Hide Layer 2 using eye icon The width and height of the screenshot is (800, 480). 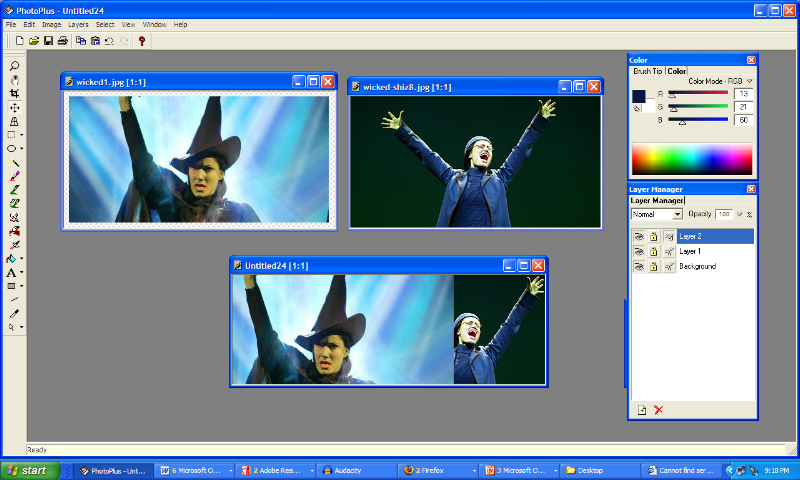pyautogui.click(x=639, y=236)
